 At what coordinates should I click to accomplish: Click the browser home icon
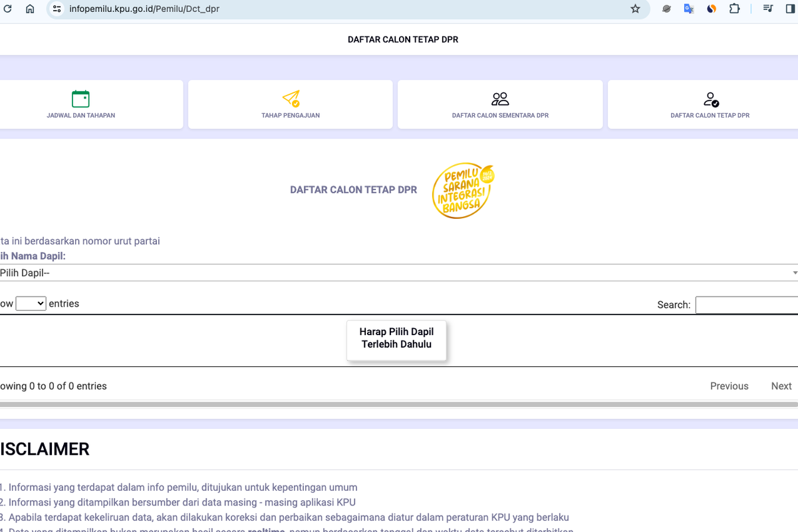tap(30, 9)
